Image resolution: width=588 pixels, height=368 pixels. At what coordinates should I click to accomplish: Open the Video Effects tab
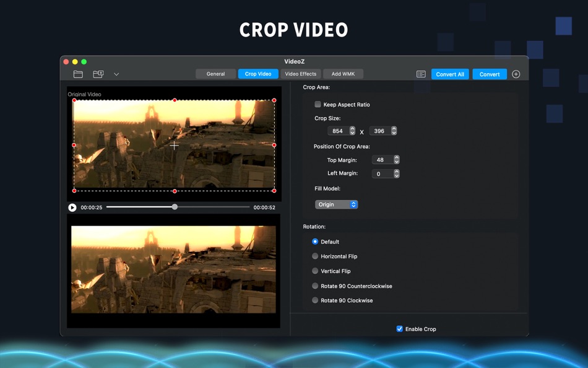300,74
